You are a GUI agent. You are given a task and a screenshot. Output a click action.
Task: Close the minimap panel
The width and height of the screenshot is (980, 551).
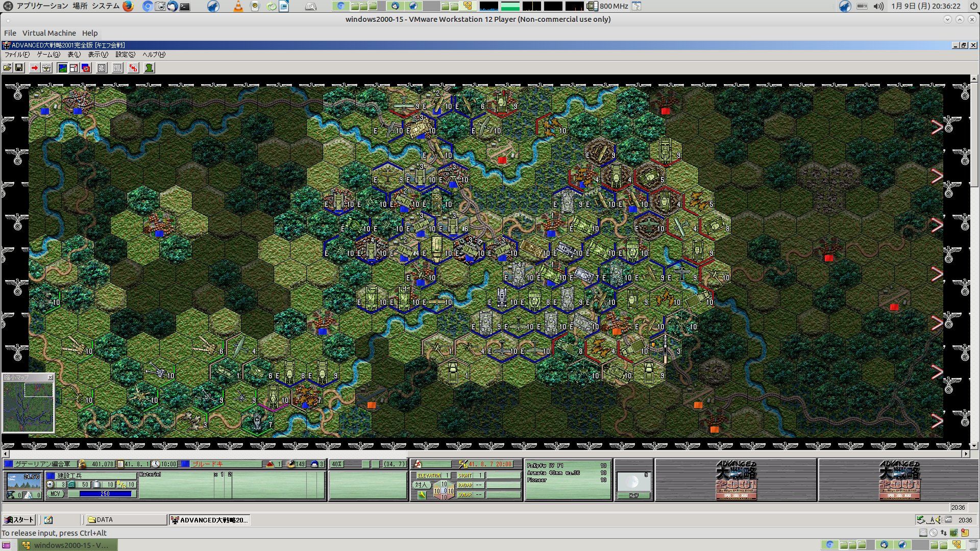pyautogui.click(x=50, y=378)
